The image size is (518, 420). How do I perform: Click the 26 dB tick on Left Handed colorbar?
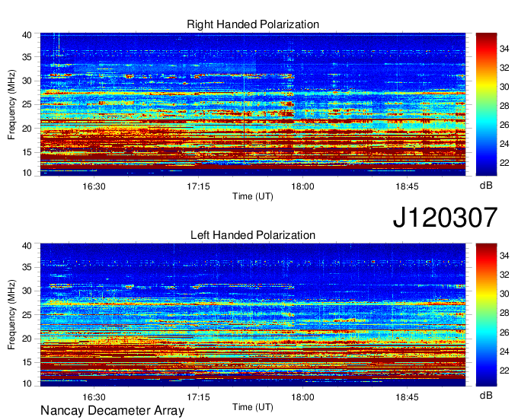point(504,332)
